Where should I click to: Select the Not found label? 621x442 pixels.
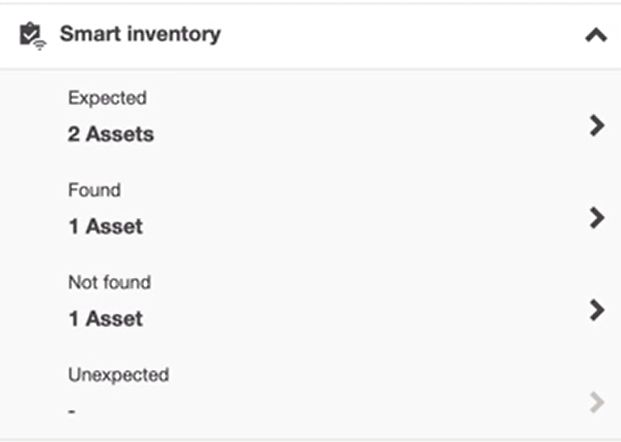coord(110,282)
